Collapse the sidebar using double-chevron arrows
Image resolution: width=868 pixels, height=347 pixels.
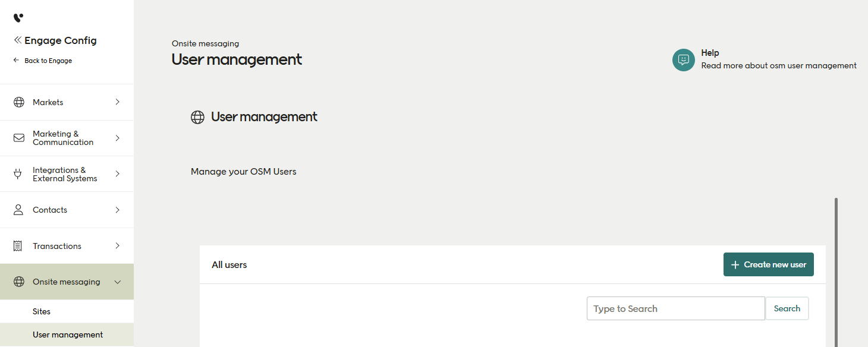[17, 40]
